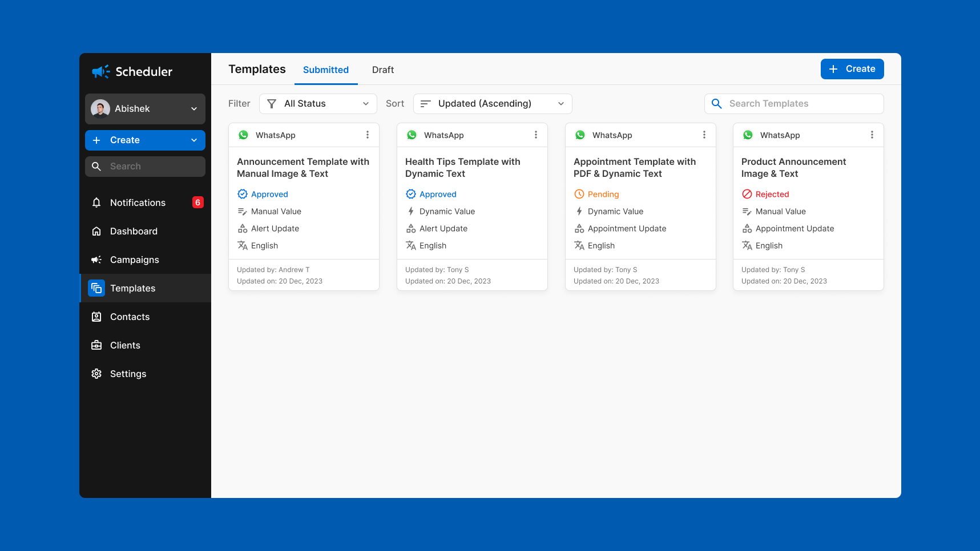This screenshot has width=980, height=551.
Task: Click inside the Search Templates field
Action: [x=793, y=103]
